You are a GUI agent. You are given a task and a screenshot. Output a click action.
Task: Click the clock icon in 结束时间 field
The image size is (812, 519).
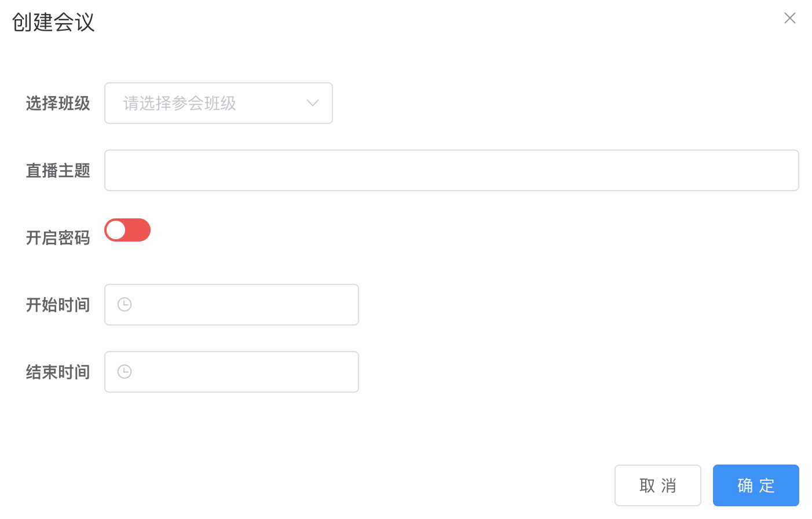coord(125,372)
